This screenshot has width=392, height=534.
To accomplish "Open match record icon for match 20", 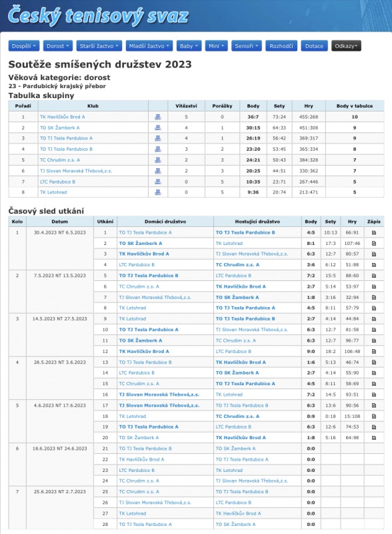I will pyautogui.click(x=373, y=438).
